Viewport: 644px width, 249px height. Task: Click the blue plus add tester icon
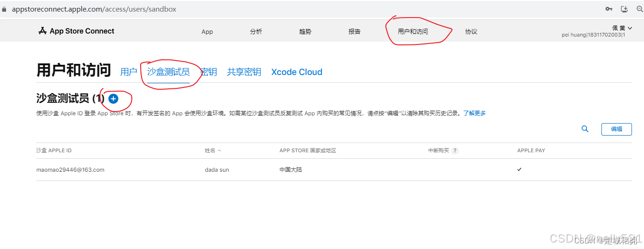(x=113, y=99)
